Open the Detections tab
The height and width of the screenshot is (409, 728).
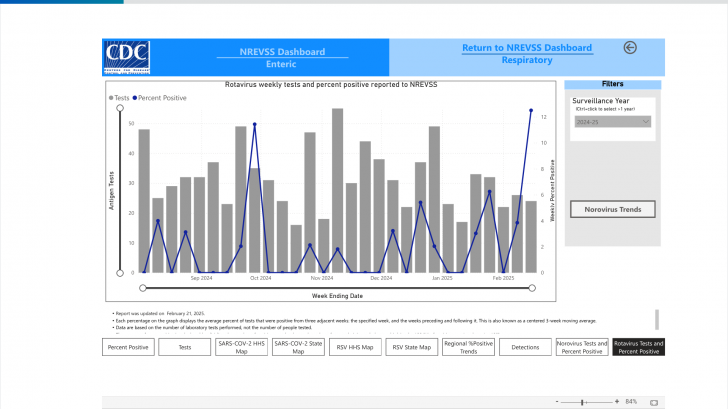pos(525,347)
